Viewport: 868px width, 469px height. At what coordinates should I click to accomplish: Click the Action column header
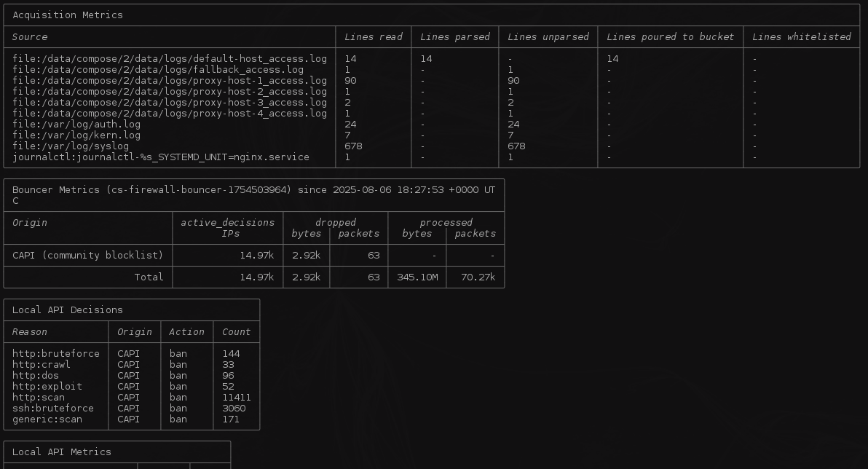[x=186, y=331]
